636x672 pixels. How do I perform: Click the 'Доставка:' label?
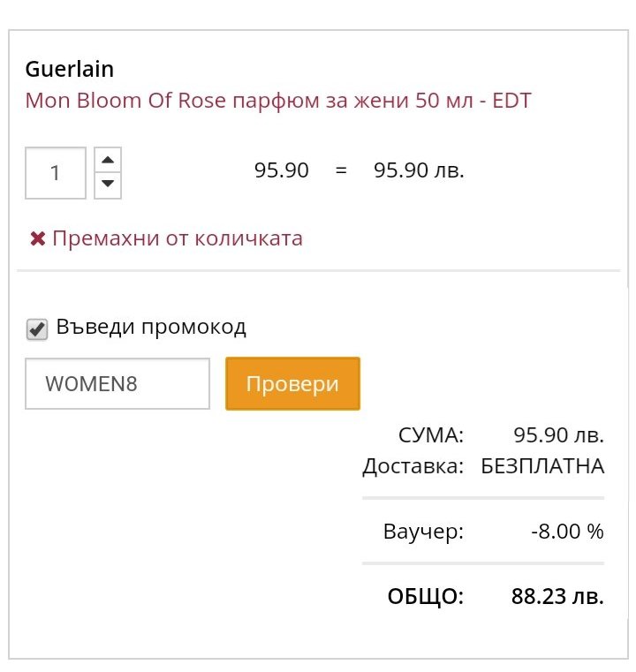[x=413, y=467]
